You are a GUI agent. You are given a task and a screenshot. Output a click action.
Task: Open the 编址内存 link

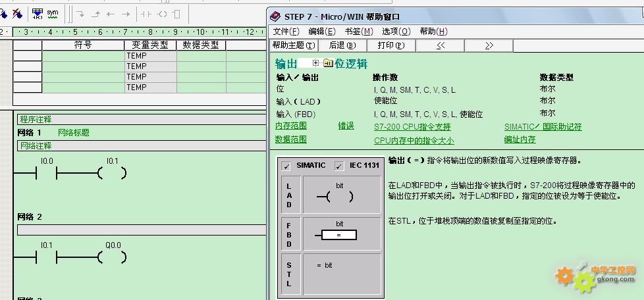point(520,139)
